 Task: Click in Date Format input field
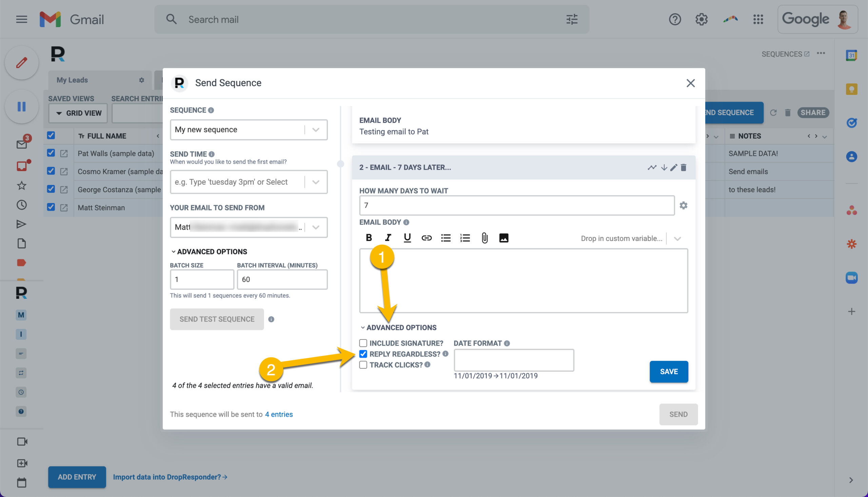[513, 360]
